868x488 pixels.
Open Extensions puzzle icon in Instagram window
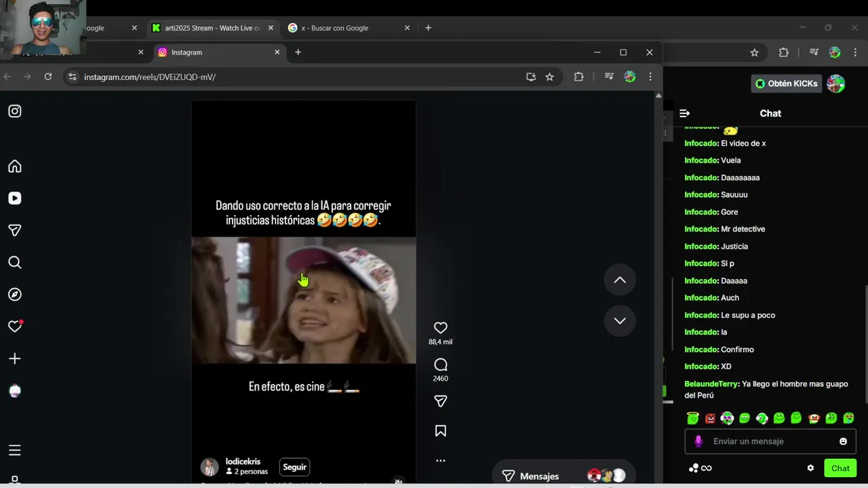pyautogui.click(x=578, y=77)
